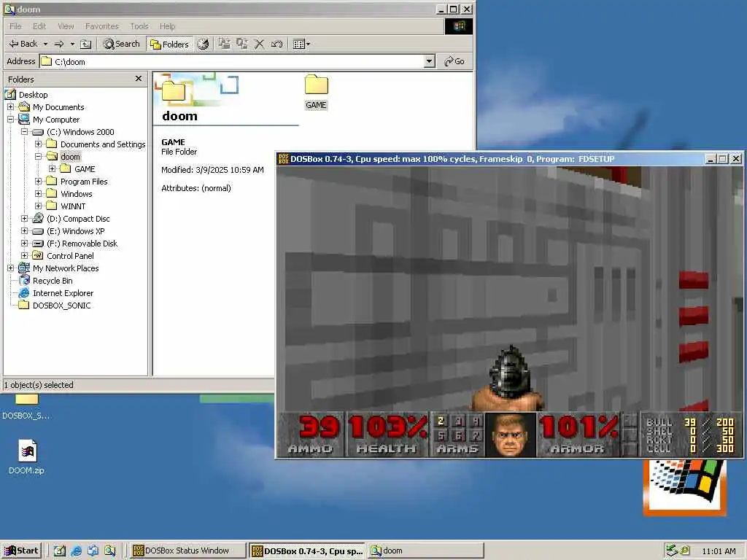Screen dimensions: 747x560
Task: Click the DOSBox 0.74-3 taskbar button
Action: pos(307,551)
